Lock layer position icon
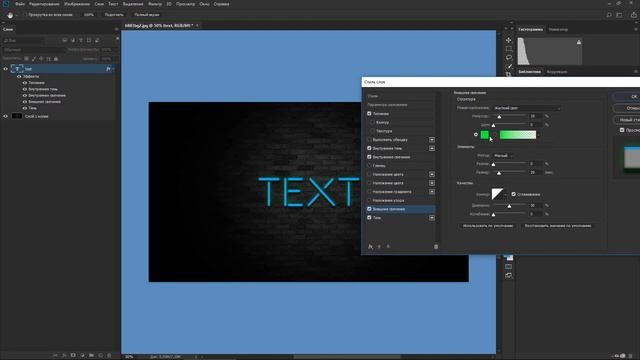The width and height of the screenshot is (640, 360). (41, 59)
